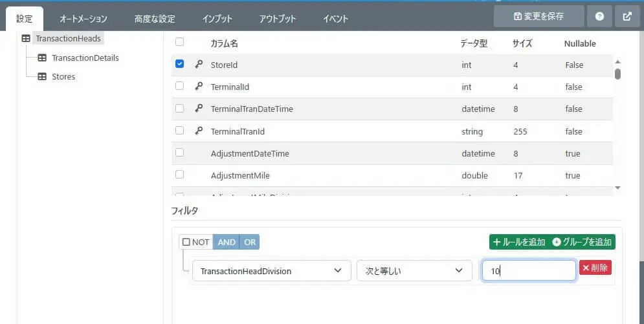This screenshot has height=324, width=644.
Task: Toggle the select-all columns header checkbox
Action: point(179,41)
